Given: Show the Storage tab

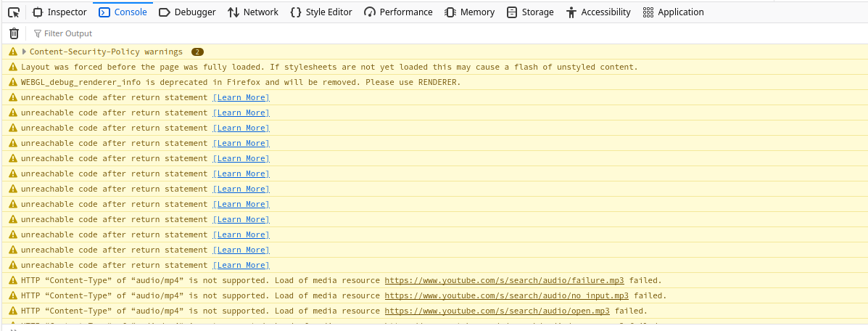Looking at the screenshot, I should [x=530, y=12].
